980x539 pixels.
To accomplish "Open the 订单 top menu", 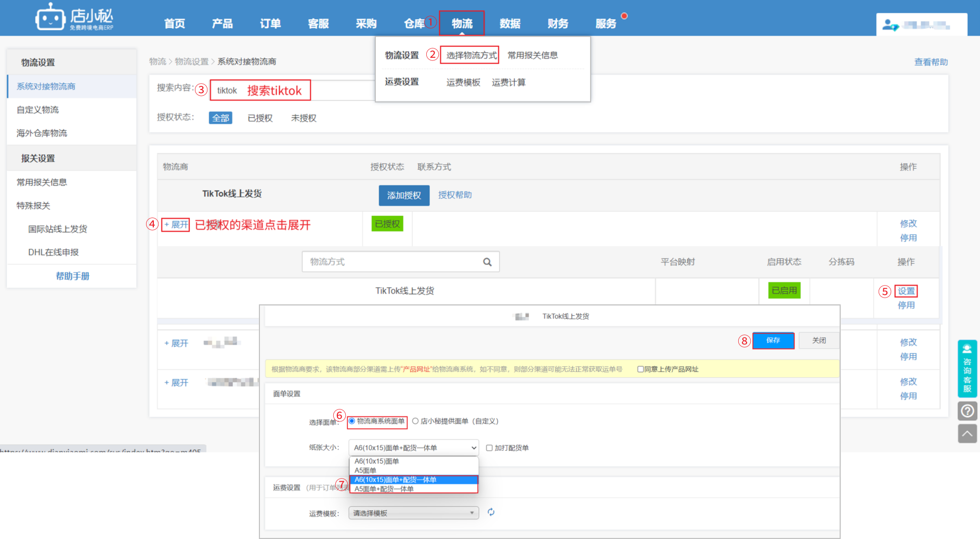I will coord(270,24).
